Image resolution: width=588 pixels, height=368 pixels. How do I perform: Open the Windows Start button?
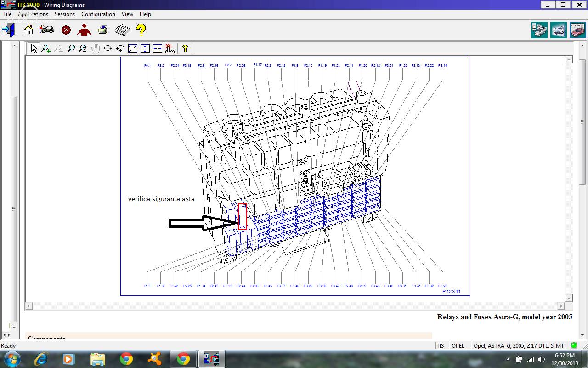11,359
